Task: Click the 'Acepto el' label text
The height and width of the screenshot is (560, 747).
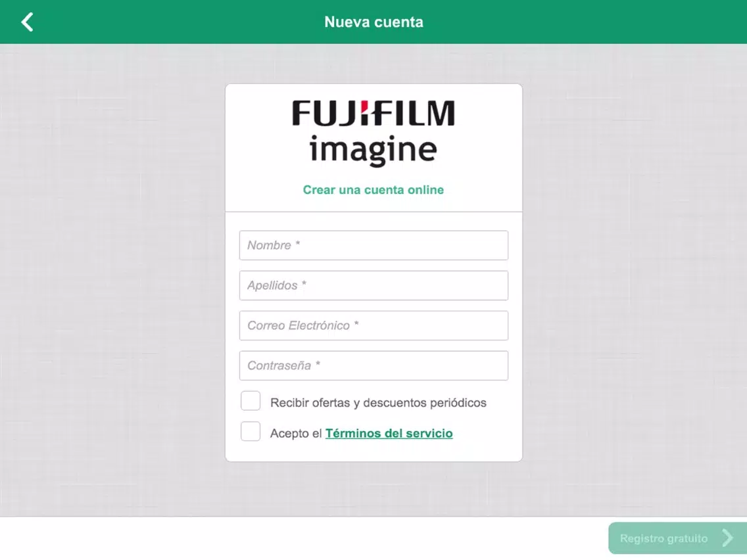Action: pos(296,433)
